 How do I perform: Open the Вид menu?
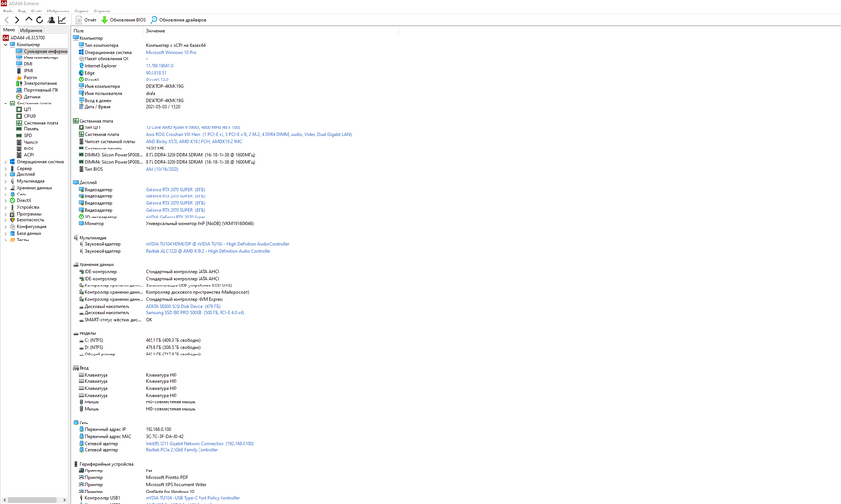tap(21, 11)
